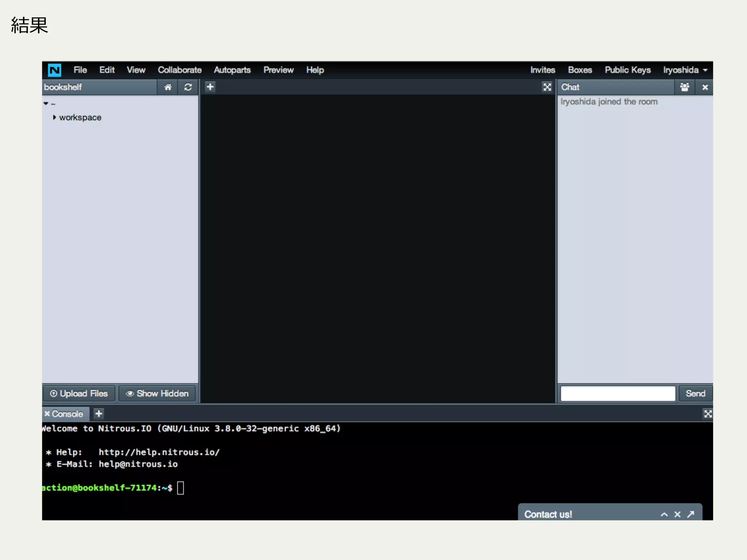The height and width of the screenshot is (560, 747).
Task: Open the lryoshida account dropdown
Action: click(685, 70)
